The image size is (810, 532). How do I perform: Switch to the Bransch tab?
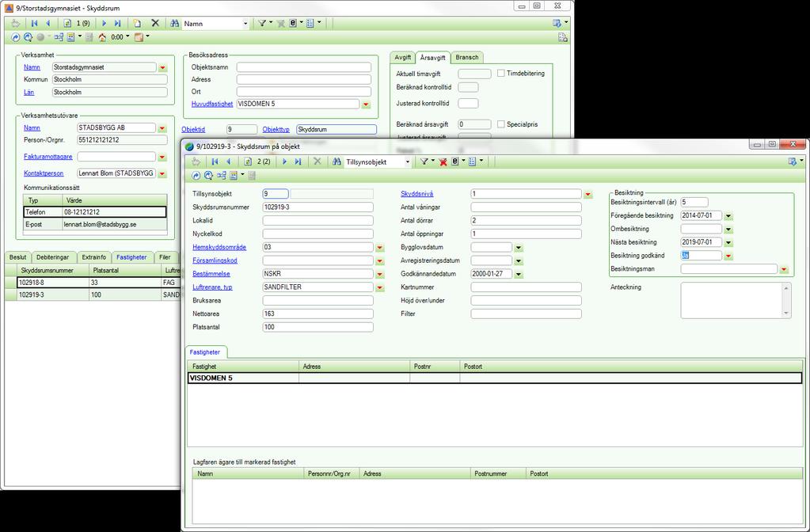point(467,57)
